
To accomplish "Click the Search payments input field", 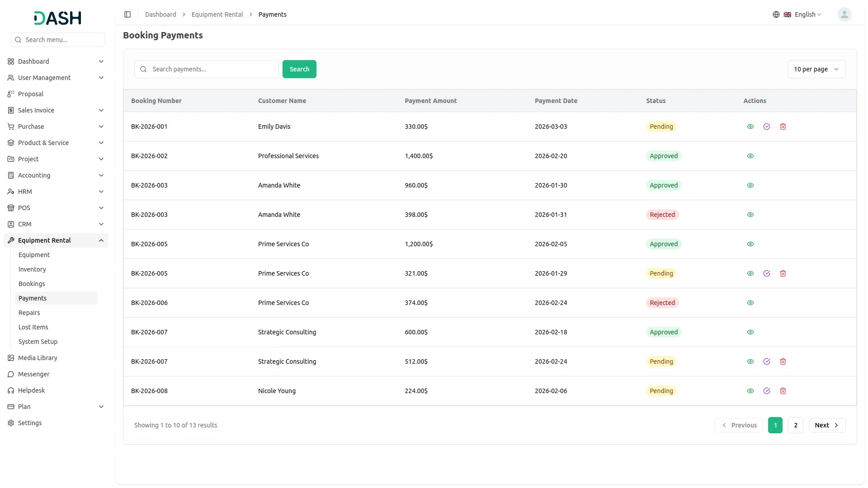I will [212, 69].
